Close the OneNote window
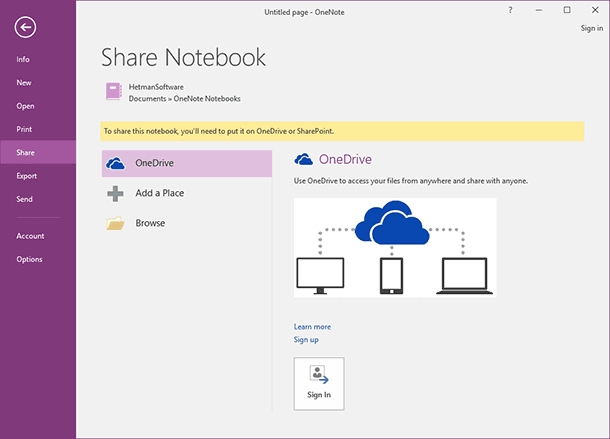 click(595, 11)
